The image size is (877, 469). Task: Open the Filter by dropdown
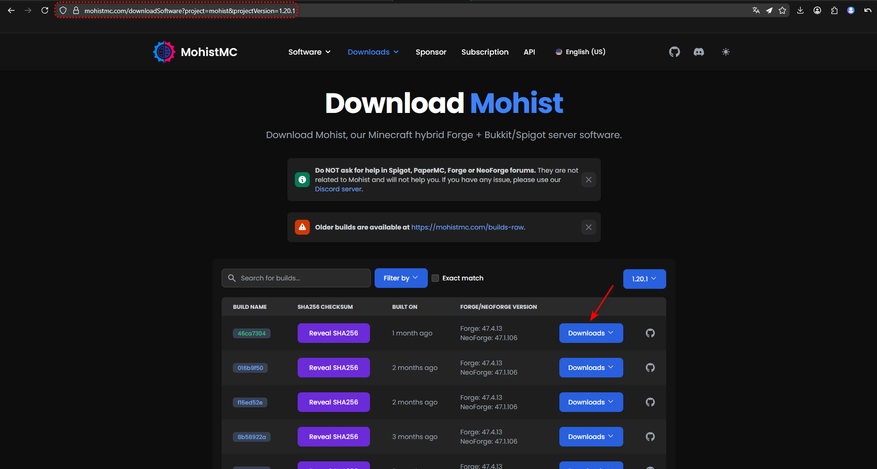pos(401,278)
